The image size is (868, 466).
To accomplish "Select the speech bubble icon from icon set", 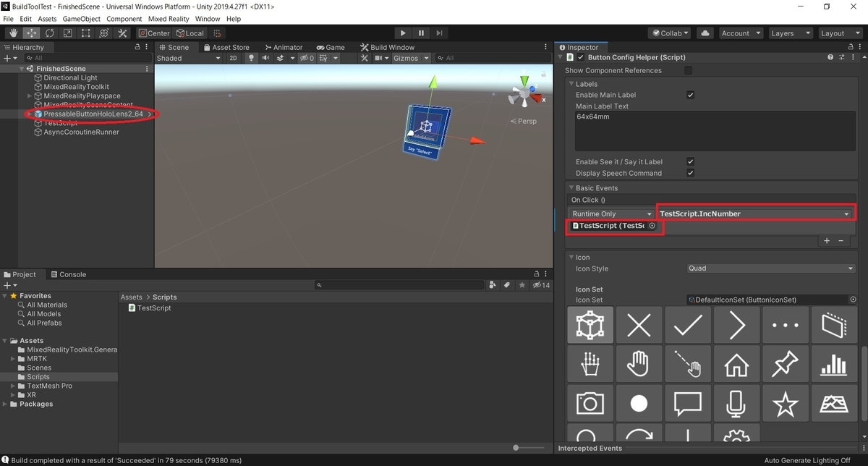I will [688, 403].
